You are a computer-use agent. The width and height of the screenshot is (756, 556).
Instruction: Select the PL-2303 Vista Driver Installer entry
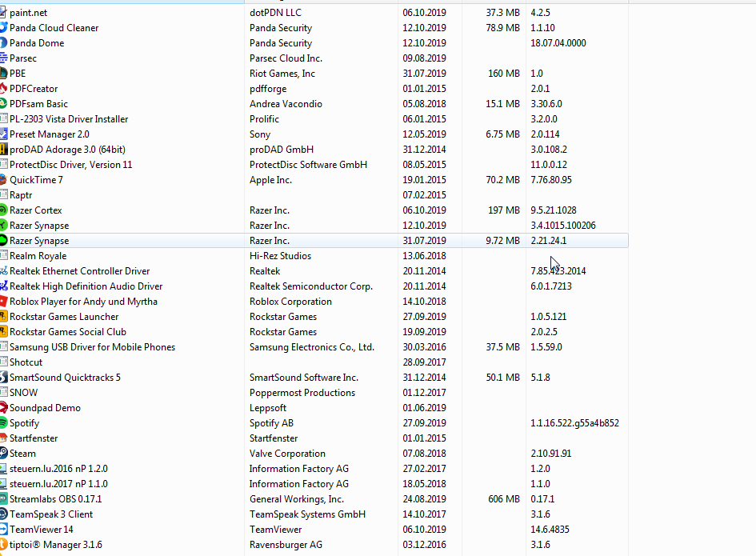pyautogui.click(x=69, y=118)
